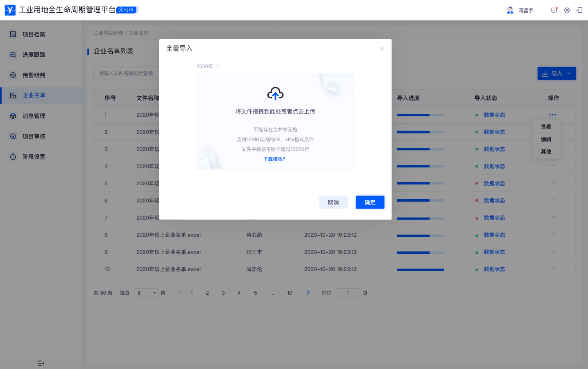Click the page jump input field

347,293
